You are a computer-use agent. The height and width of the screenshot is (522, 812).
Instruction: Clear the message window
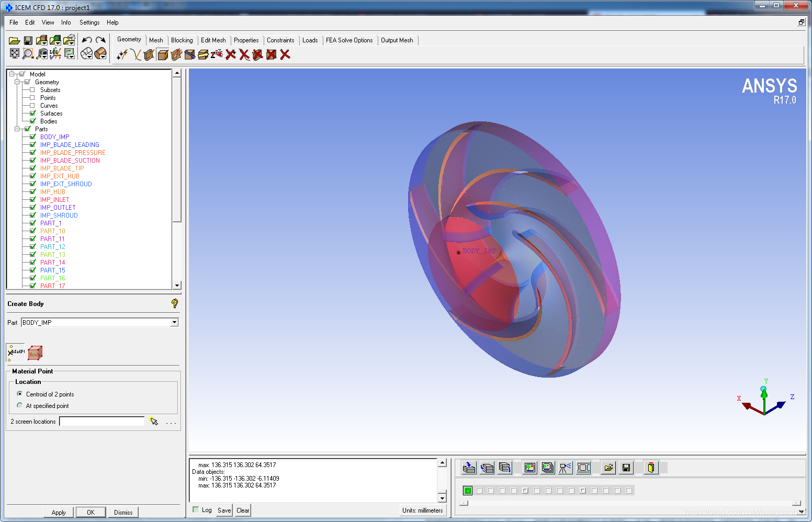pos(243,510)
